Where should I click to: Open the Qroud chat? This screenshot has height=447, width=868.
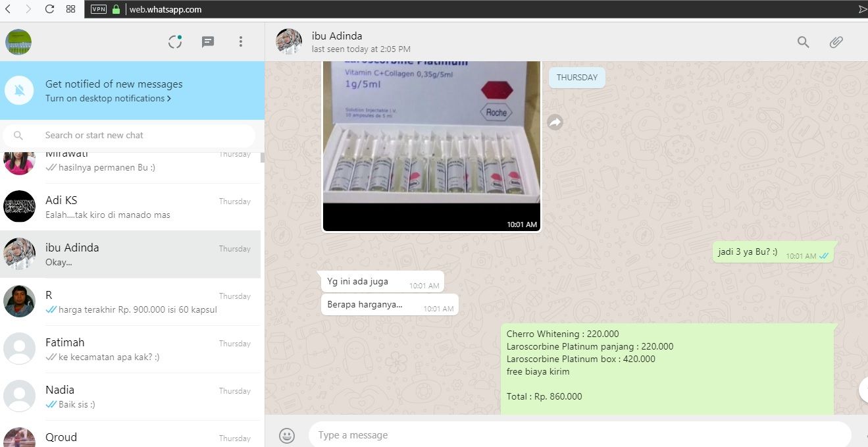[x=130, y=434]
